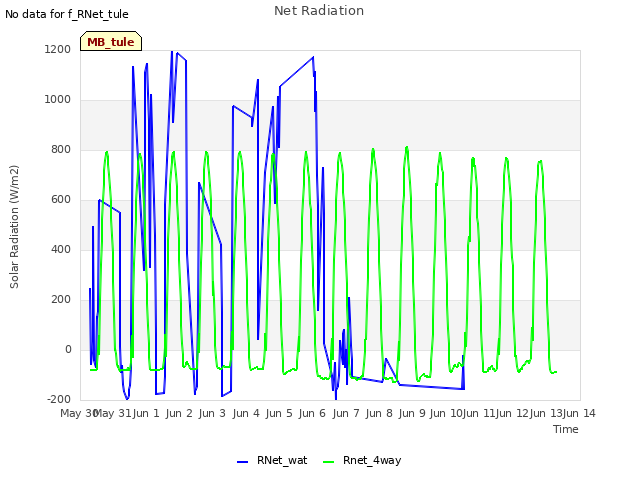Click the Jun 4 x-axis tick label
The width and height of the screenshot is (640, 480).
click(x=246, y=413)
